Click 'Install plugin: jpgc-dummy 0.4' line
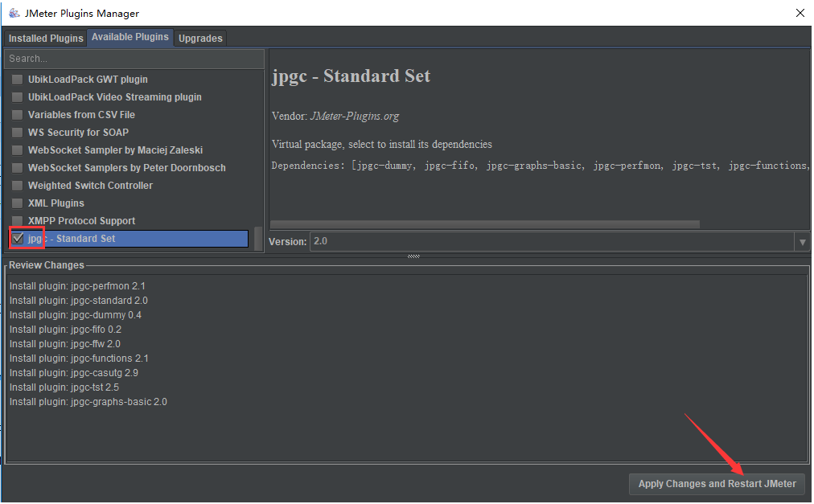 coord(76,315)
